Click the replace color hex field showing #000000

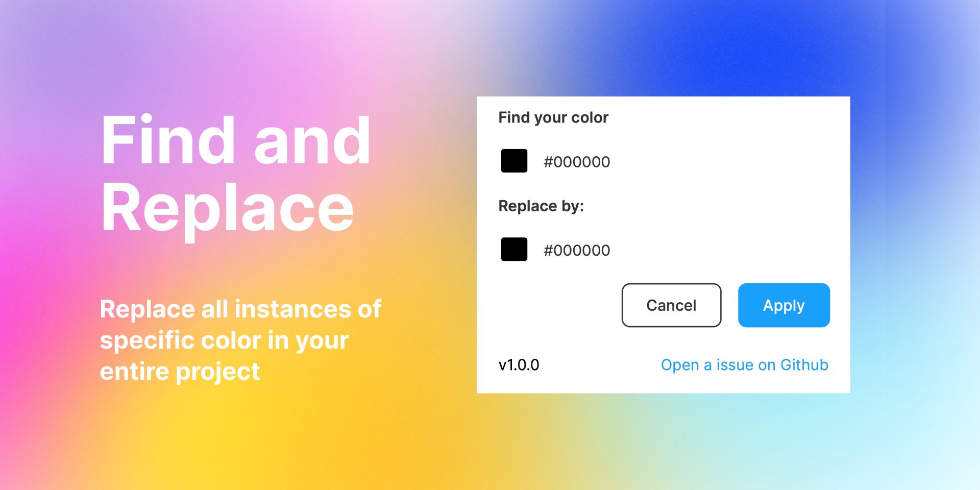(576, 250)
